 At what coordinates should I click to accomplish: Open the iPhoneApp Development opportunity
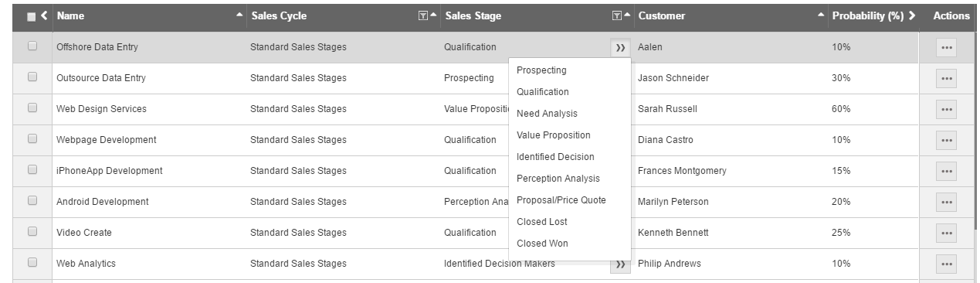(110, 171)
